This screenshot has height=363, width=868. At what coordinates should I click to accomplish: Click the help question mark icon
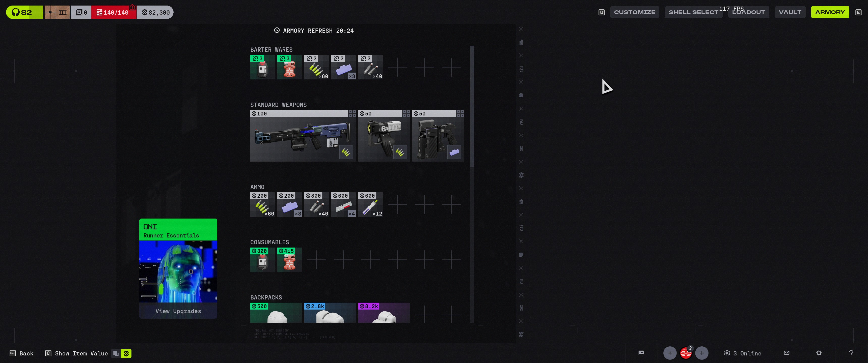(x=851, y=353)
